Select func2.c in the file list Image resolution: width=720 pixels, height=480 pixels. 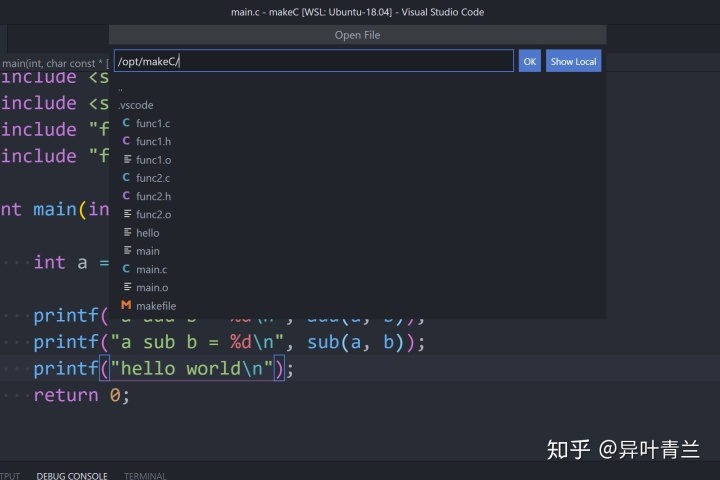[360, 178]
